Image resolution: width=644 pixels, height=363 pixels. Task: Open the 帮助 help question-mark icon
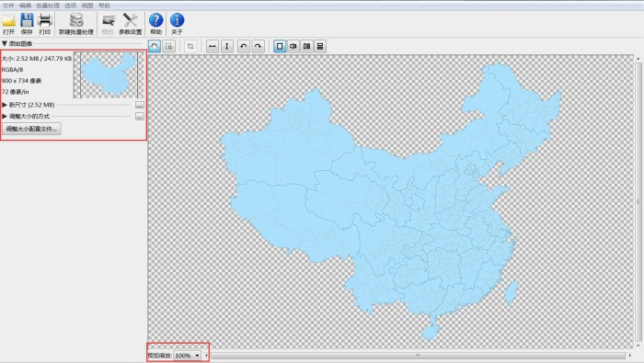[155, 23]
